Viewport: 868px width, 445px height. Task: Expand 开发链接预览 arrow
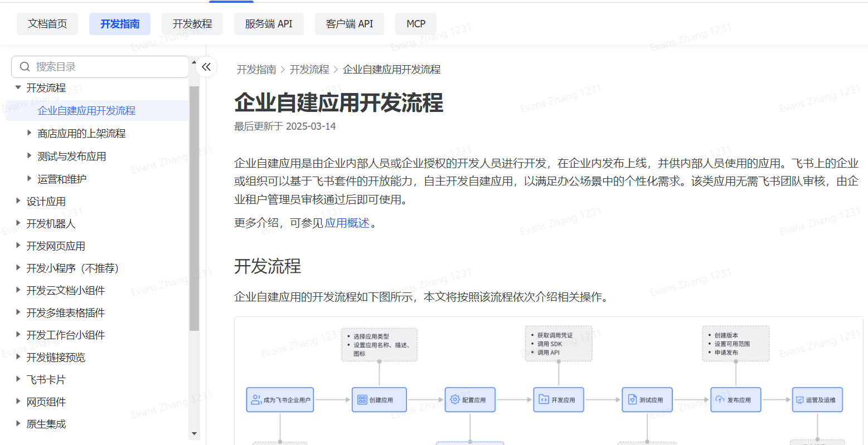click(18, 357)
